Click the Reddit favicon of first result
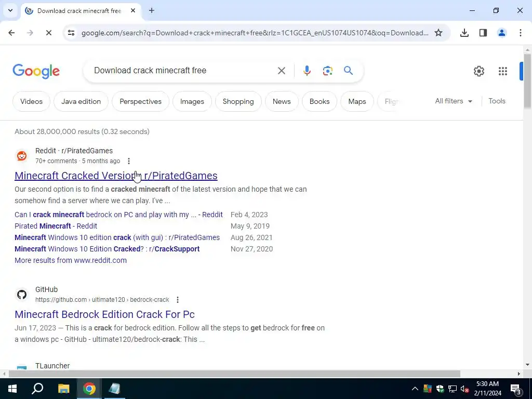 22,156
